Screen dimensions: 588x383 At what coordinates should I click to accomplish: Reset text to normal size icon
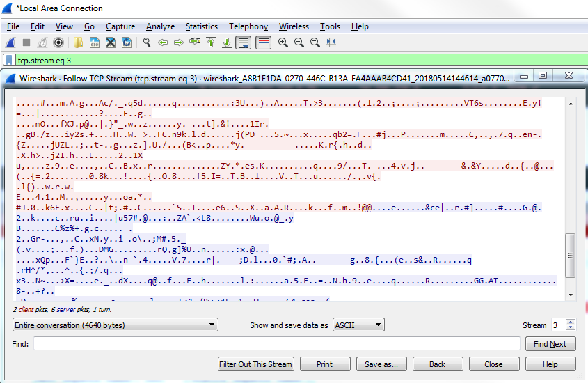pyautogui.click(x=315, y=42)
